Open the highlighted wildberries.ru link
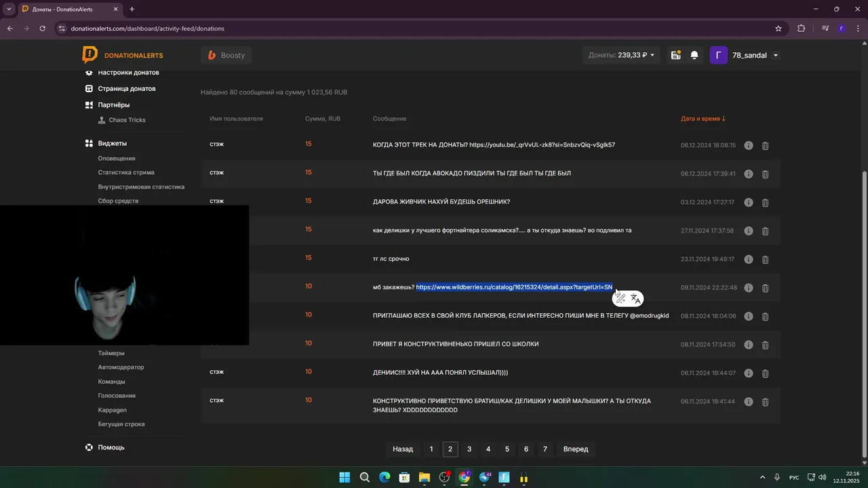 coord(514,287)
